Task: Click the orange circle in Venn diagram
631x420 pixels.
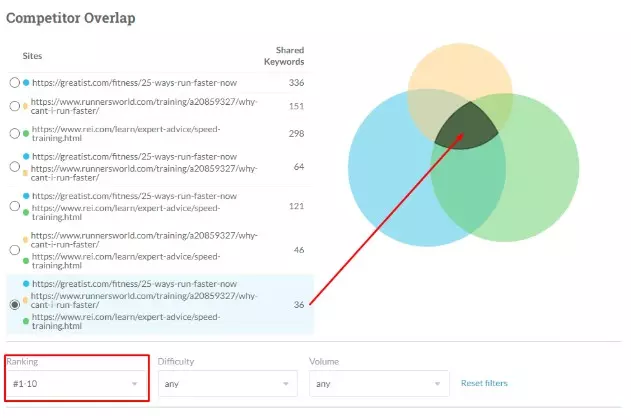Action: 461,75
